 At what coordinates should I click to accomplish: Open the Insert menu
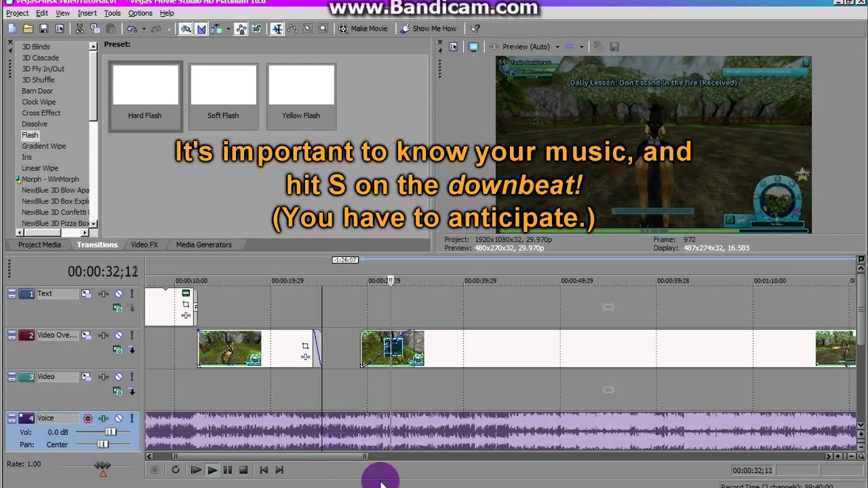coord(87,13)
